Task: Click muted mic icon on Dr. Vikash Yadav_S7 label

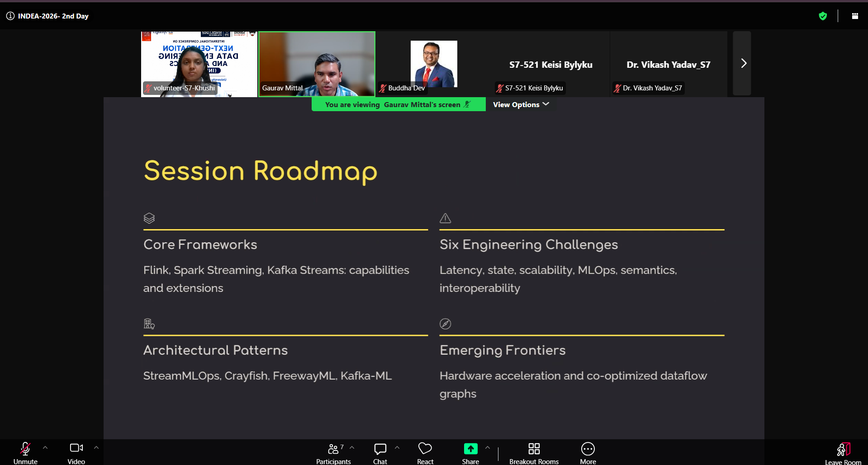Action: click(x=617, y=88)
